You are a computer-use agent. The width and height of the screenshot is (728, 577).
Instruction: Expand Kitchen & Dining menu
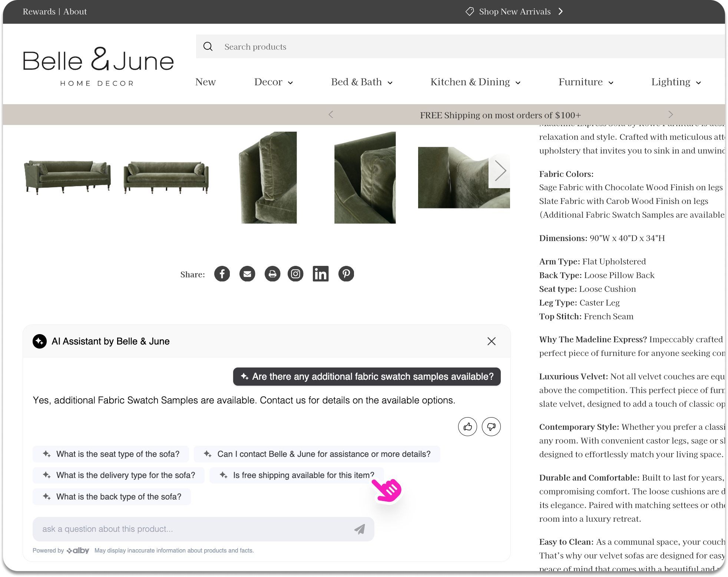pyautogui.click(x=475, y=82)
